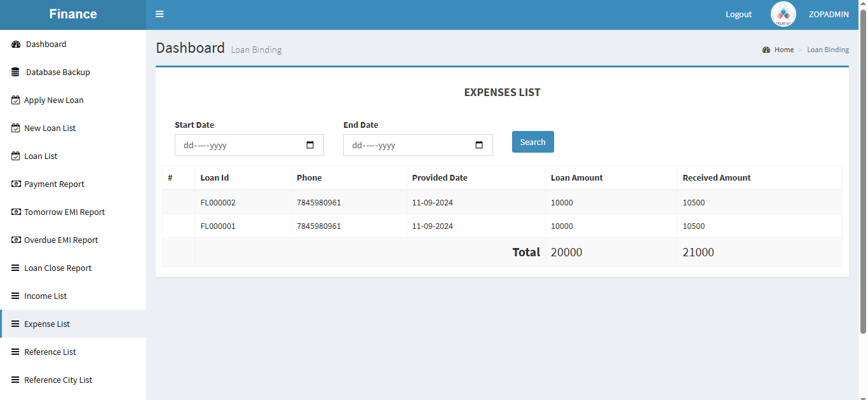The image size is (868, 400).
Task: Click the Database Backup stack icon
Action: [16, 72]
